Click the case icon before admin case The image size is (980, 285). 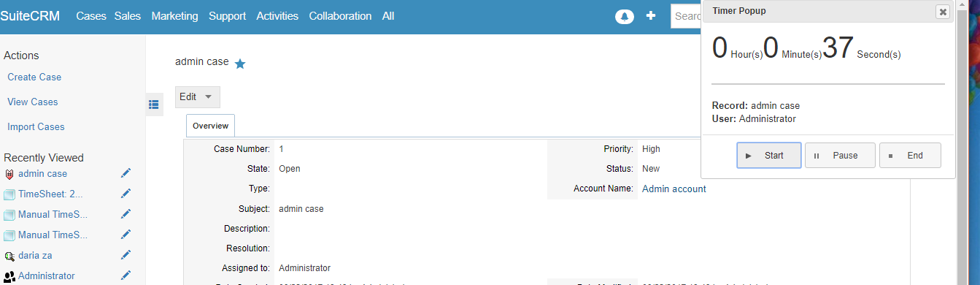click(x=9, y=174)
